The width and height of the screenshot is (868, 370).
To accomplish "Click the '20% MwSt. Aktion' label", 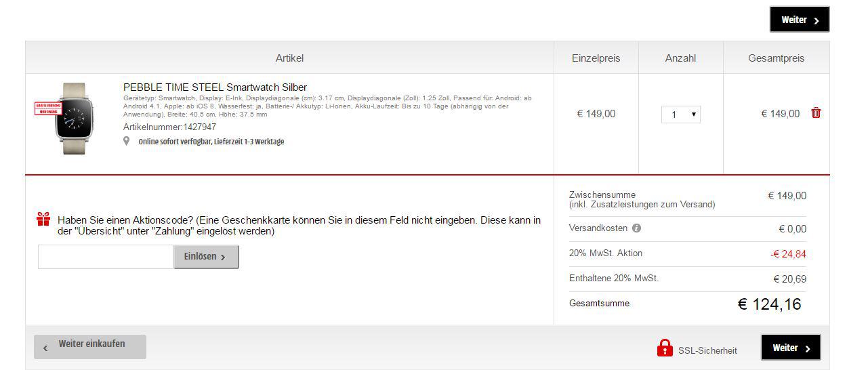I will point(606,253).
